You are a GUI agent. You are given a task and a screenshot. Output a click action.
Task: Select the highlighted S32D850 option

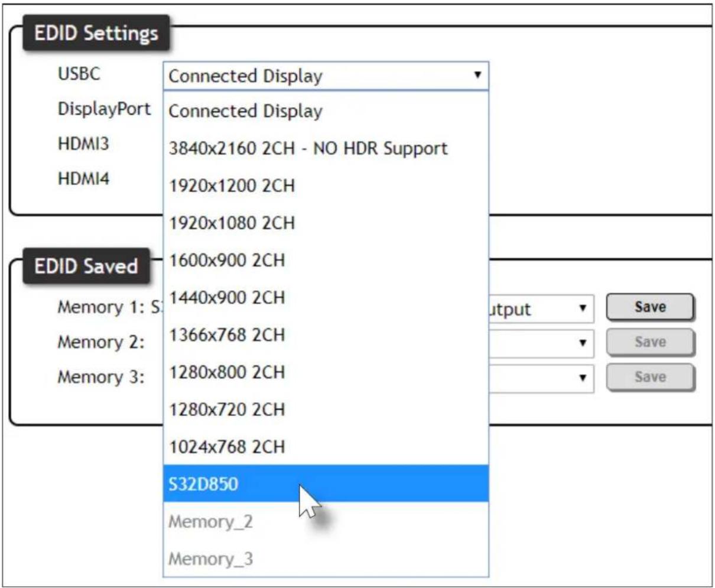click(x=326, y=483)
